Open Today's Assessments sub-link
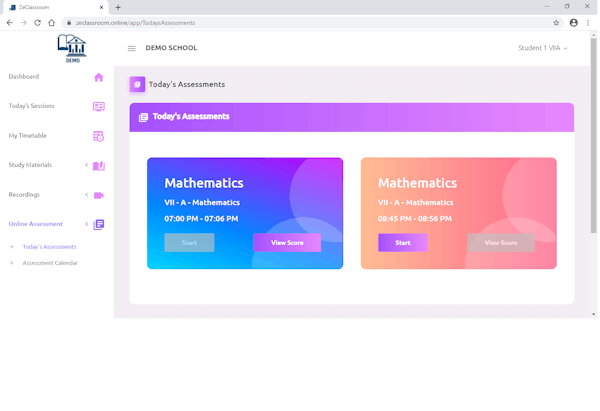Screen dimensions: 600x411 (49, 247)
